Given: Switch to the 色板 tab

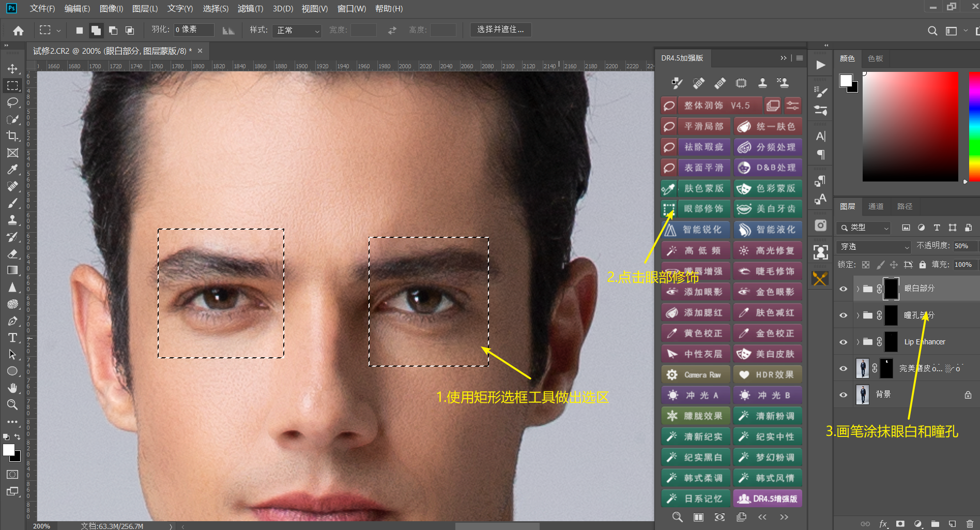Looking at the screenshot, I should coord(876,58).
